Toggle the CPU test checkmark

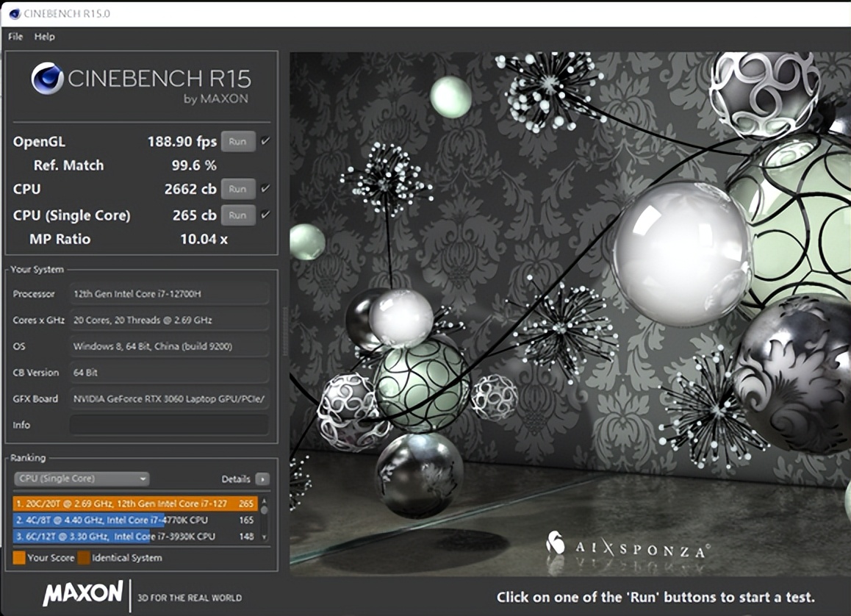coord(265,189)
